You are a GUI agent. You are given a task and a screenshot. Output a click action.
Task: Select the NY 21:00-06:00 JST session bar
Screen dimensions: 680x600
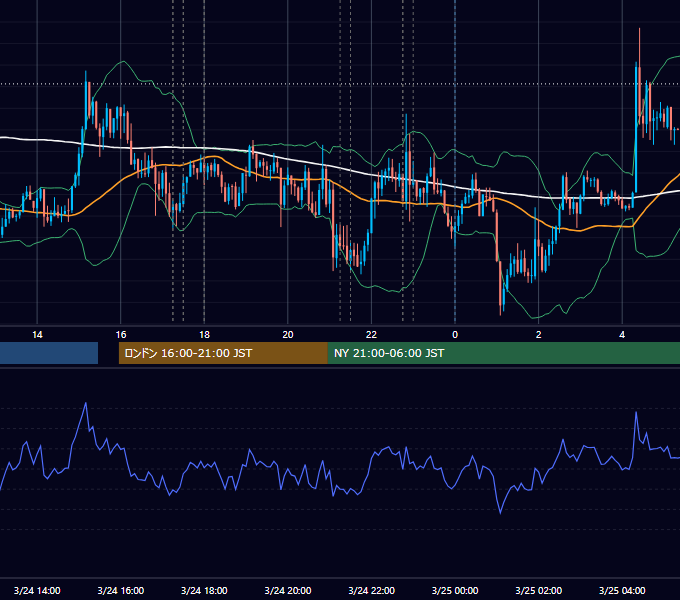coord(504,353)
